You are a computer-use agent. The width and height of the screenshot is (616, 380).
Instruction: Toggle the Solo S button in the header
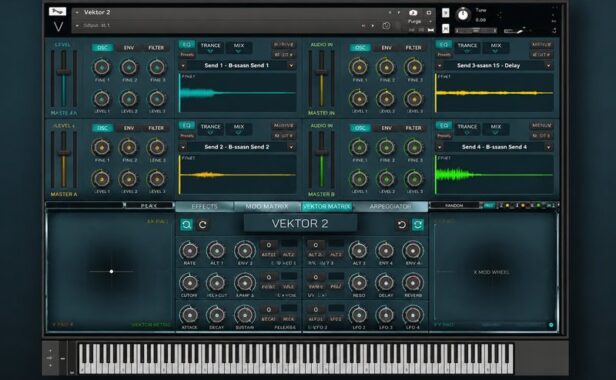(x=446, y=13)
